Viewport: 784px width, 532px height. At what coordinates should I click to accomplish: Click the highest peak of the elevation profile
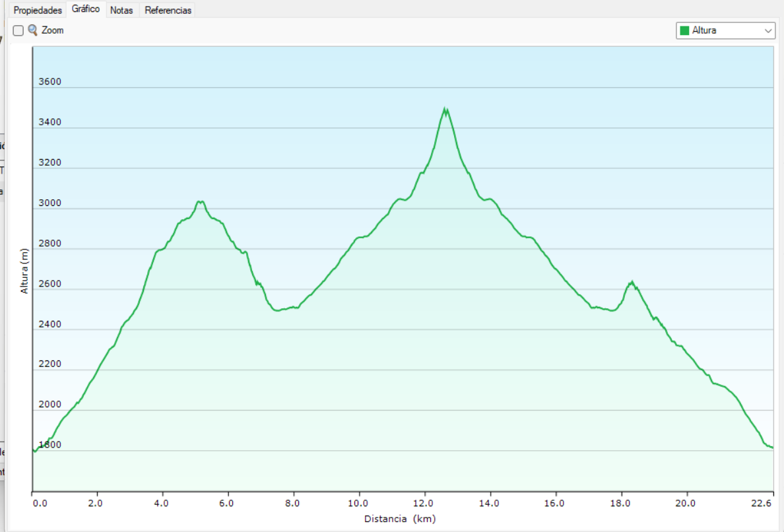point(445,109)
